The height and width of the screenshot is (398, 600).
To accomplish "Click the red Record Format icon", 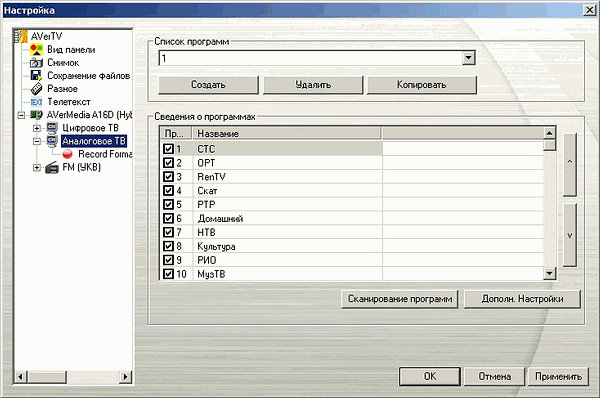I will (67, 154).
